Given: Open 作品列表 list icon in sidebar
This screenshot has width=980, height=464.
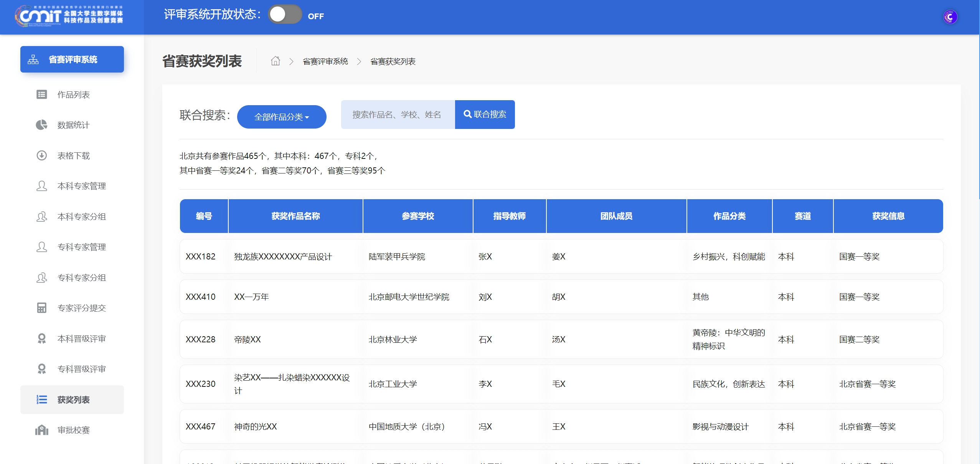Looking at the screenshot, I should pos(41,94).
